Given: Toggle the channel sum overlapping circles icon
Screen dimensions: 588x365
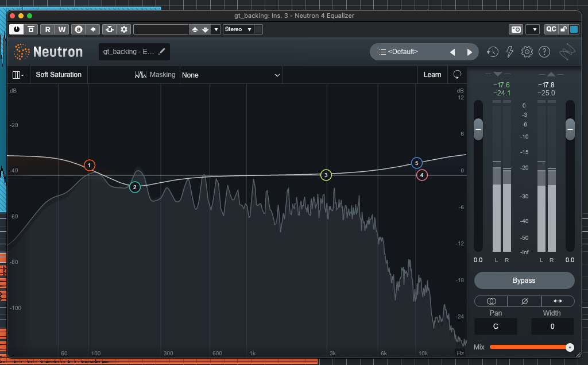Looking at the screenshot, I should [492, 301].
